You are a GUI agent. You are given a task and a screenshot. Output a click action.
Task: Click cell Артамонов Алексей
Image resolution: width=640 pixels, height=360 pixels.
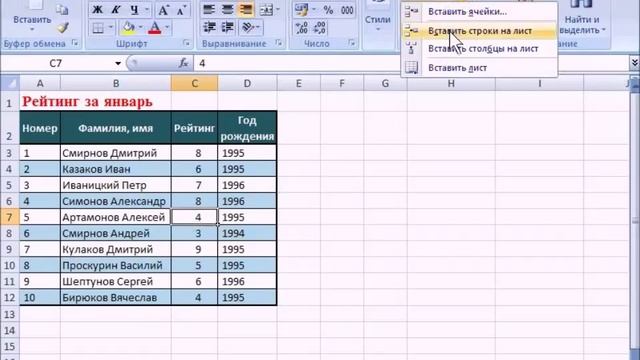pos(116,217)
